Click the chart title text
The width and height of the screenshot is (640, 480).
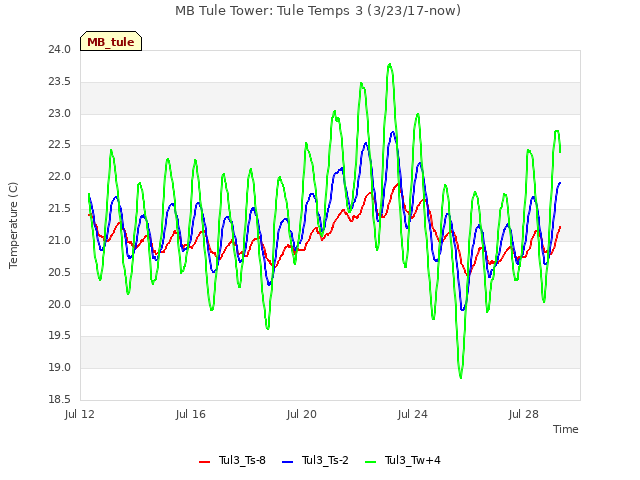point(318,11)
